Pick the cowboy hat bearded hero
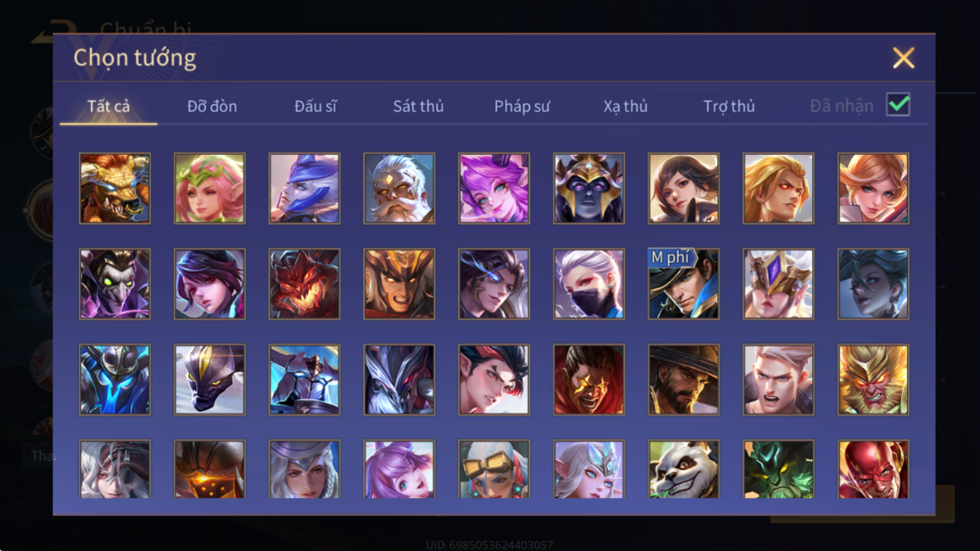The width and height of the screenshot is (980, 551). 683,379
